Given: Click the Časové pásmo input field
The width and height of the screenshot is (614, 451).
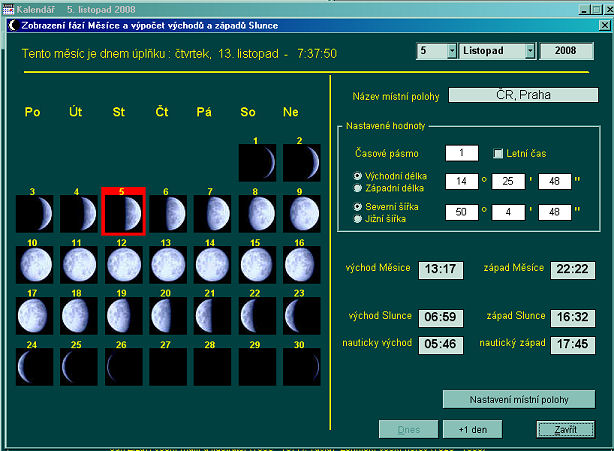Looking at the screenshot, I should (x=461, y=153).
